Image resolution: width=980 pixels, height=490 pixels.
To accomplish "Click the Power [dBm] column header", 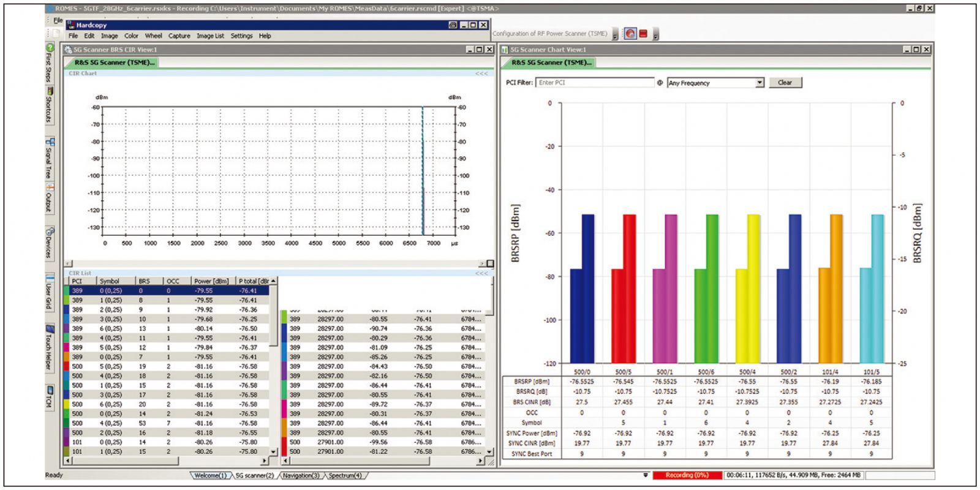I will pos(214,281).
